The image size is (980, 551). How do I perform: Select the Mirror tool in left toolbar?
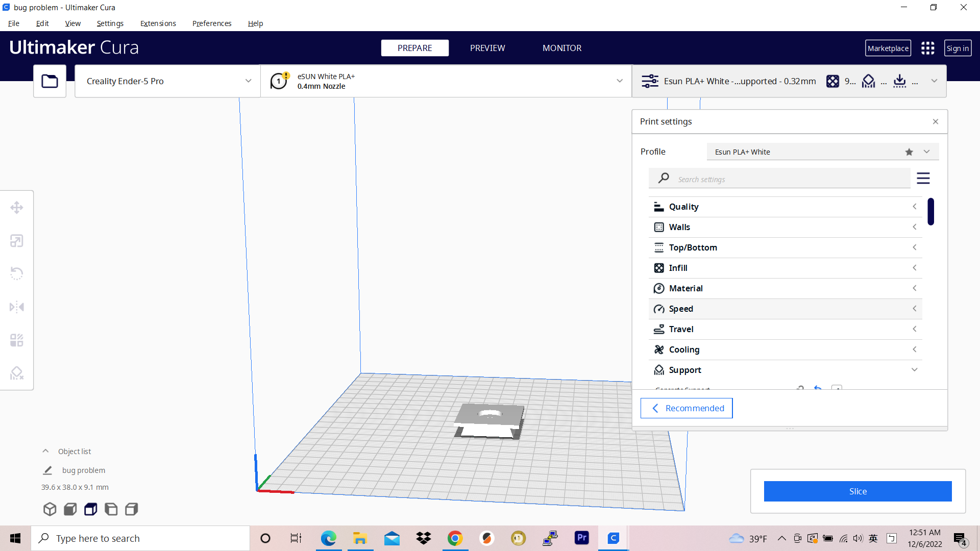pos(17,307)
